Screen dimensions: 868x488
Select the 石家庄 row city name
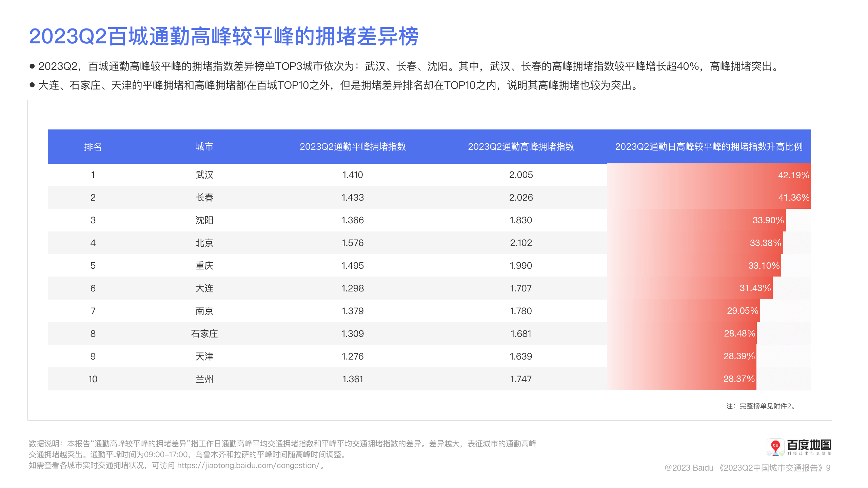204,334
